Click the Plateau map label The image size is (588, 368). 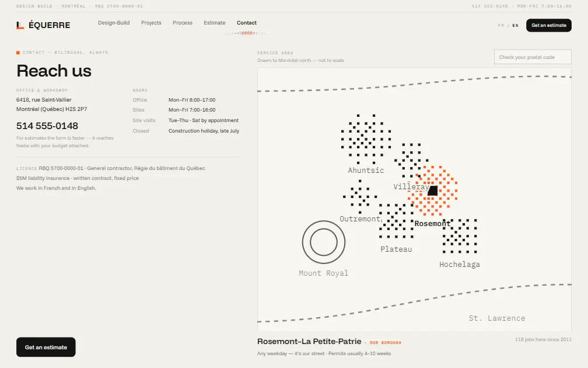click(396, 249)
